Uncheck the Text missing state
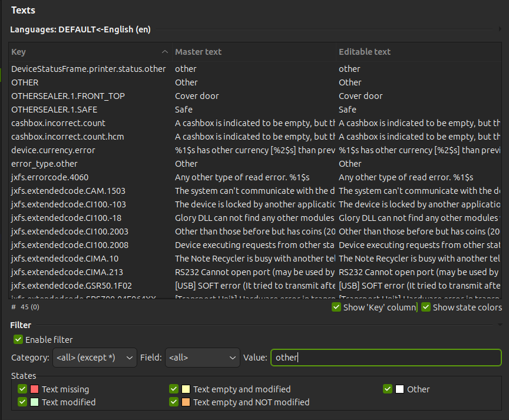The height and width of the screenshot is (420, 509). pyautogui.click(x=22, y=389)
